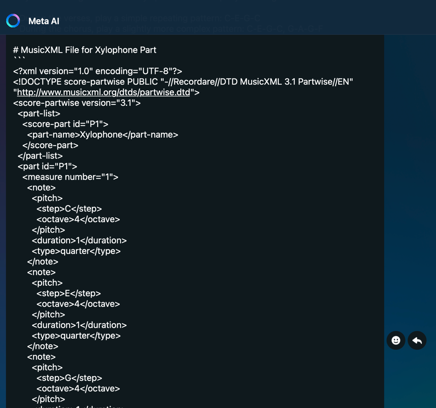Click the MusicXML File for Xylophone Part heading
The image size is (436, 408).
click(85, 50)
